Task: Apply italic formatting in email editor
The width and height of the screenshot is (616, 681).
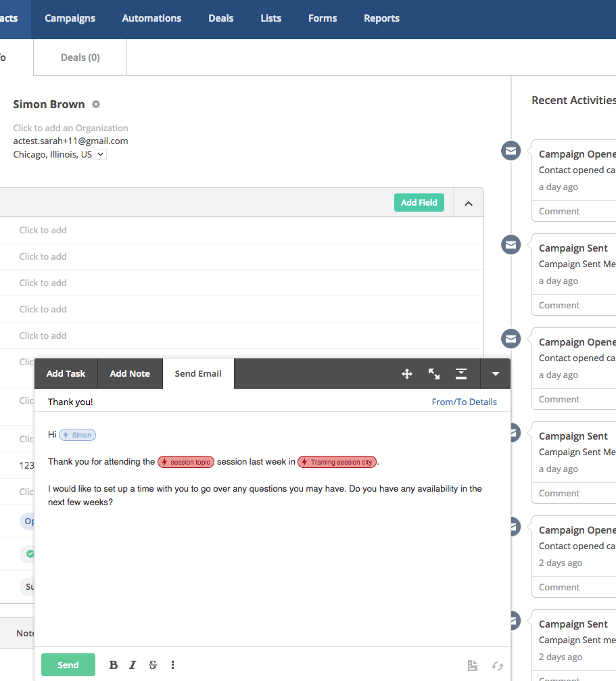Action: click(133, 665)
